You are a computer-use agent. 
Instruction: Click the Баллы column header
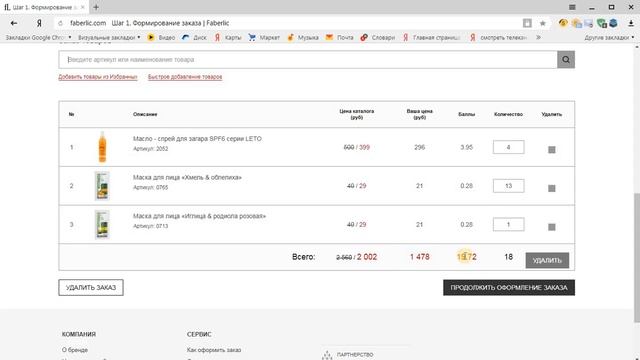[x=467, y=114]
